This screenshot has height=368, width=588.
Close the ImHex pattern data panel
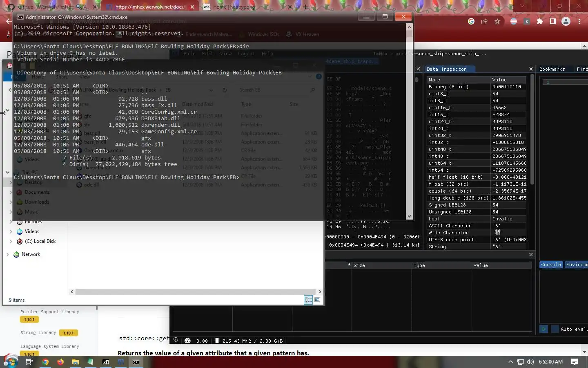coord(531,254)
